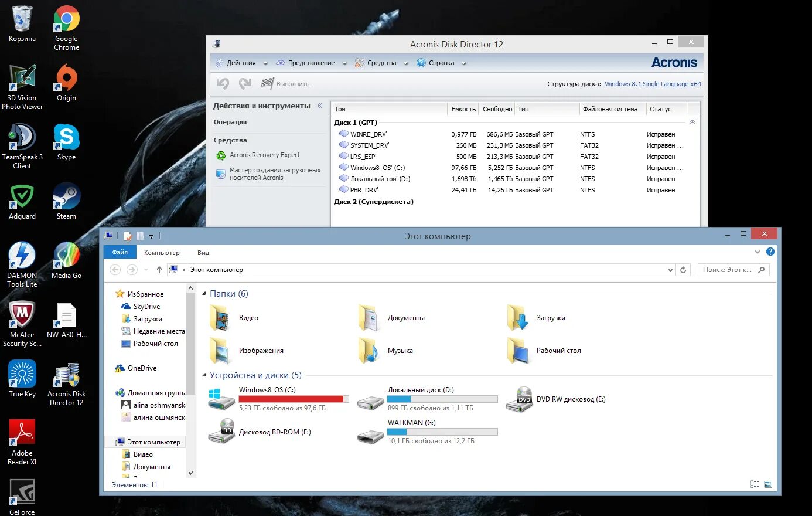Collapse the Диск 1 (GPT) group
This screenshot has height=516, width=812.
(692, 122)
